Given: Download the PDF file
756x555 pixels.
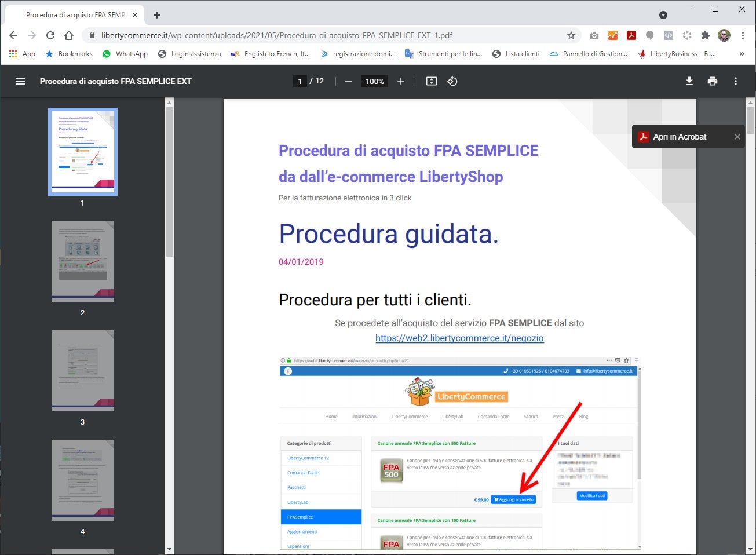Looking at the screenshot, I should pos(689,81).
